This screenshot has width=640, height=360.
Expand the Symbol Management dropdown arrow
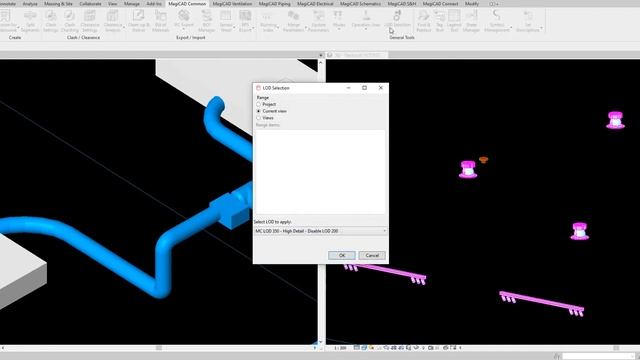pyautogui.click(x=511, y=27)
